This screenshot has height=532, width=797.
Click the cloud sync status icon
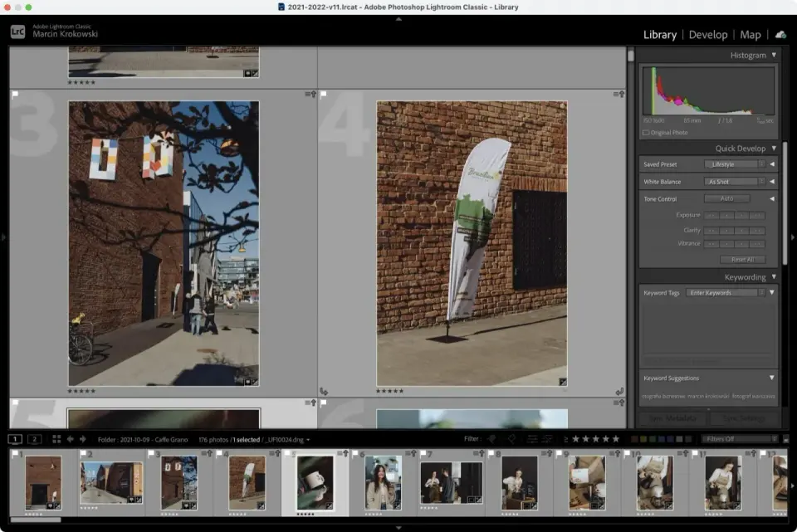780,35
